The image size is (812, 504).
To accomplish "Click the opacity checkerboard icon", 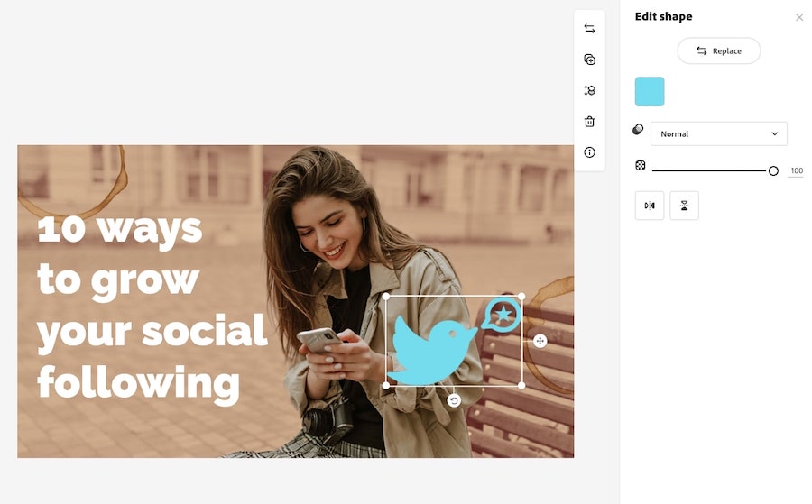I will point(640,166).
